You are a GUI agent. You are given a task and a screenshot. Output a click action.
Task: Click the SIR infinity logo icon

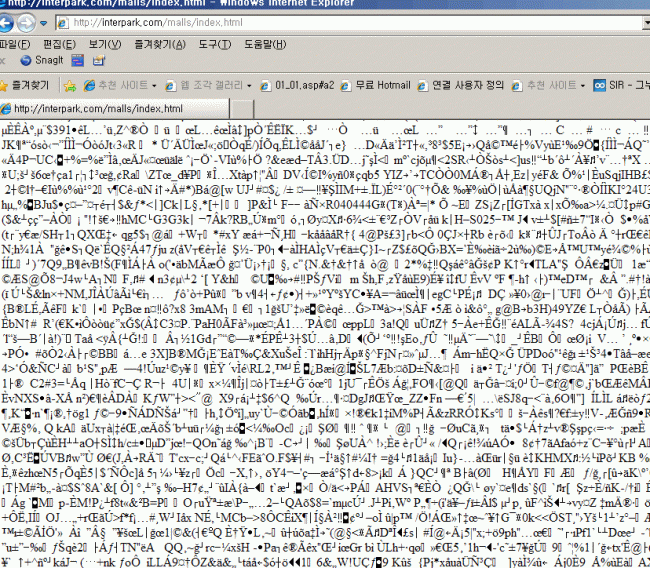pos(599,85)
